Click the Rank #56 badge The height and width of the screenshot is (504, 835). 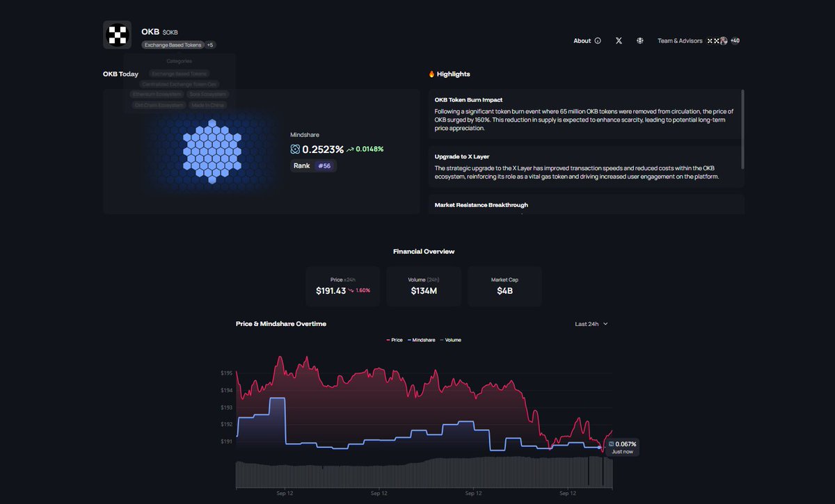pyautogui.click(x=313, y=166)
